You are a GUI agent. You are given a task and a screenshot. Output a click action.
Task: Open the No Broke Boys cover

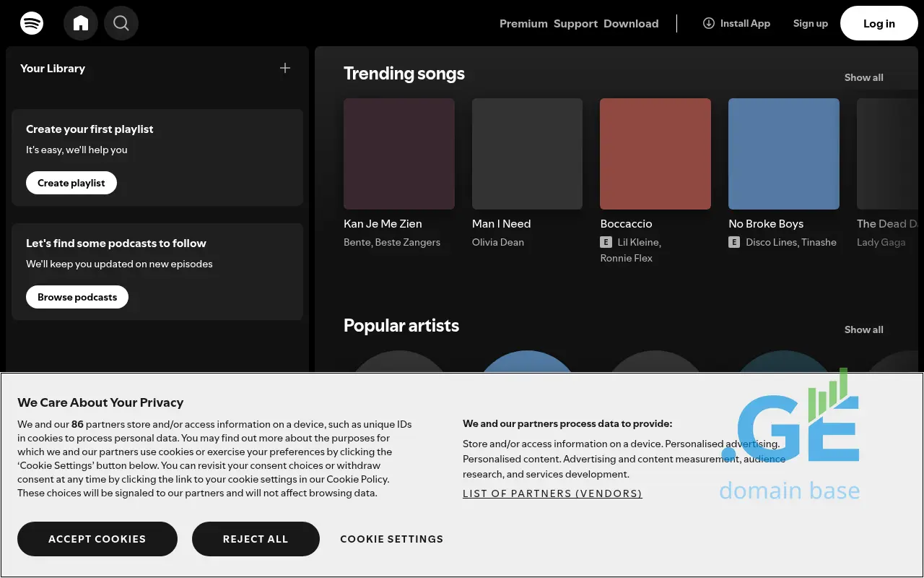[x=783, y=154]
